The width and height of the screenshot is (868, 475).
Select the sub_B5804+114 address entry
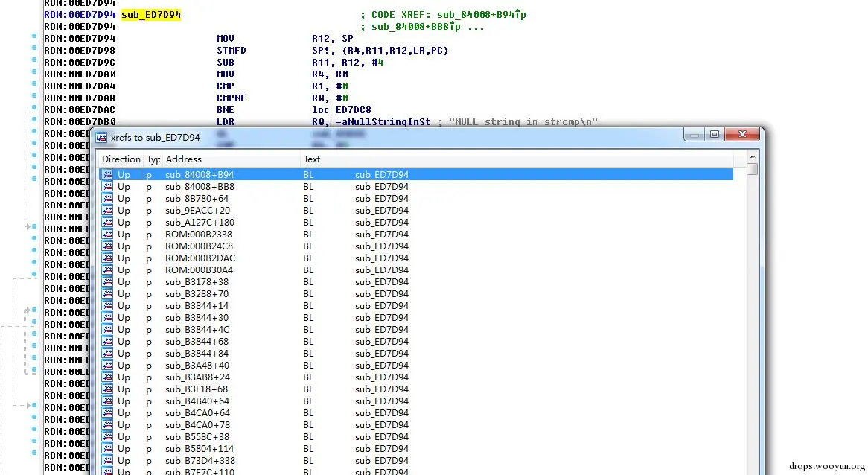[200, 448]
